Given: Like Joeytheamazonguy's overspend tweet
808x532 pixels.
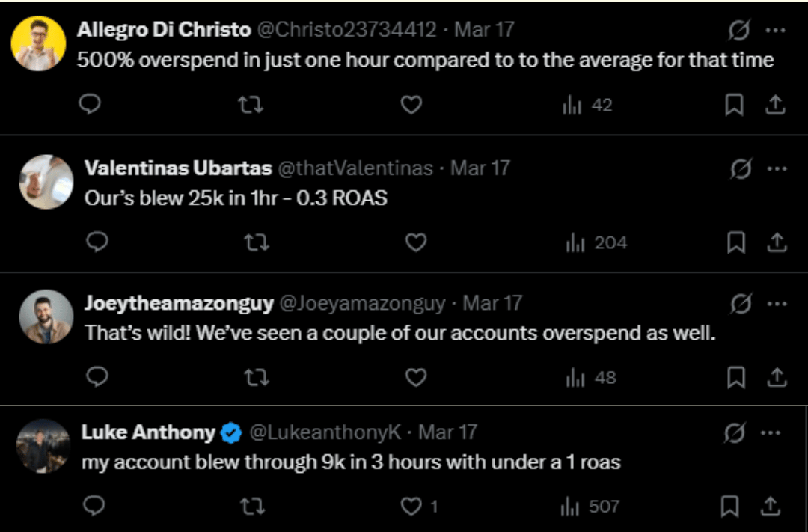Looking at the screenshot, I should 415,378.
